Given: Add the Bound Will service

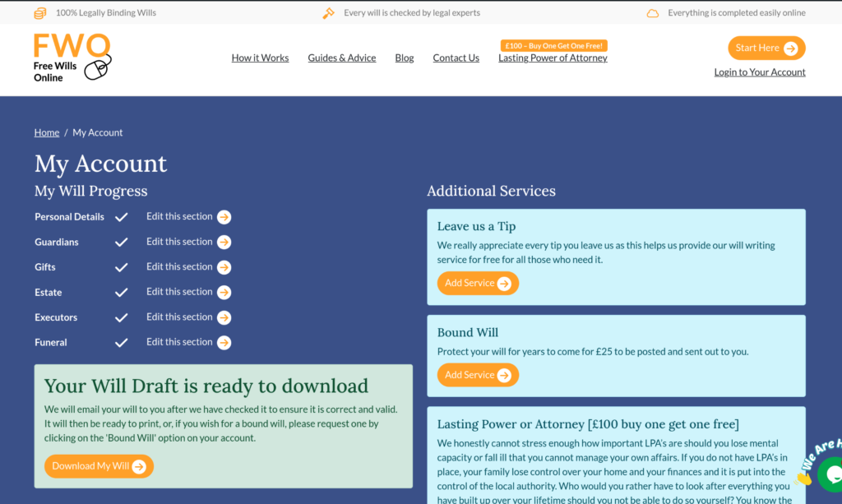Looking at the screenshot, I should 478,375.
